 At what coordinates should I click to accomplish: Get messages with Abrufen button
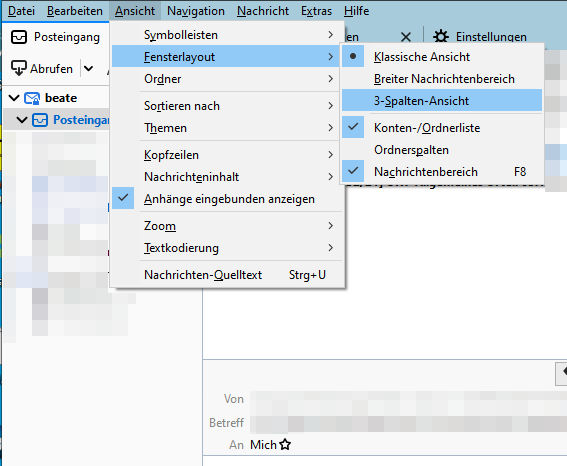pyautogui.click(x=42, y=68)
